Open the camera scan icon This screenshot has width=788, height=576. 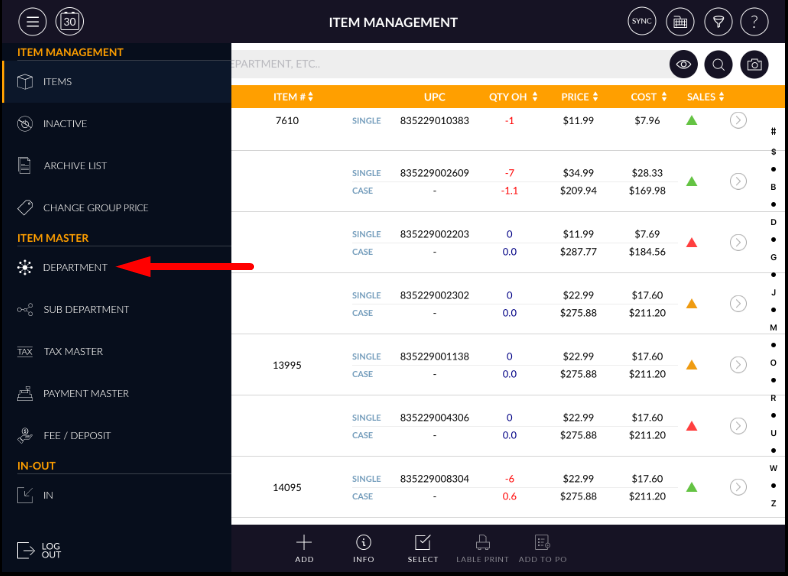point(755,64)
